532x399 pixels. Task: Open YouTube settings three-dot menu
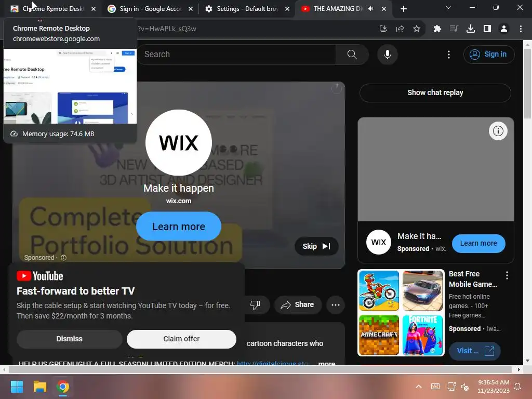(448, 54)
